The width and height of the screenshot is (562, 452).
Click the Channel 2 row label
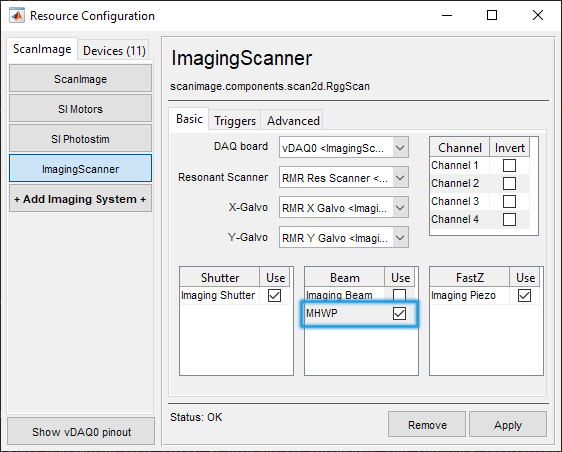pyautogui.click(x=454, y=183)
